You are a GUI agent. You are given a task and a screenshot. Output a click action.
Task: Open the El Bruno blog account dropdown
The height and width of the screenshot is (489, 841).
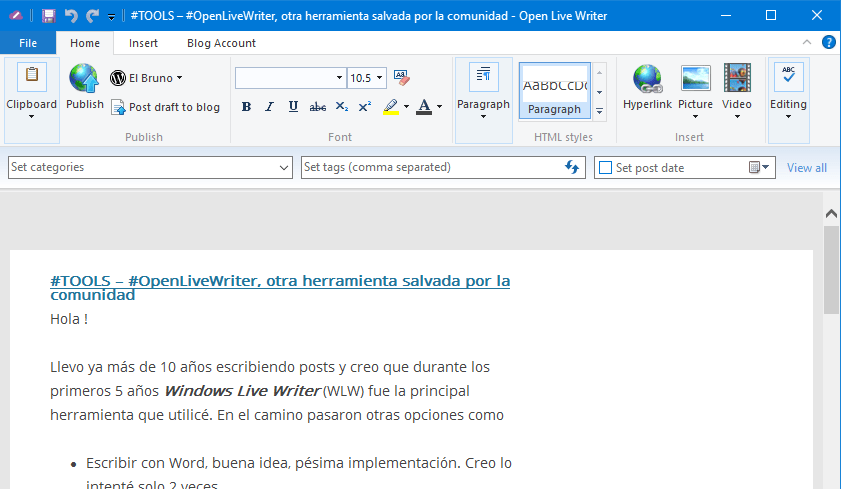pos(148,78)
